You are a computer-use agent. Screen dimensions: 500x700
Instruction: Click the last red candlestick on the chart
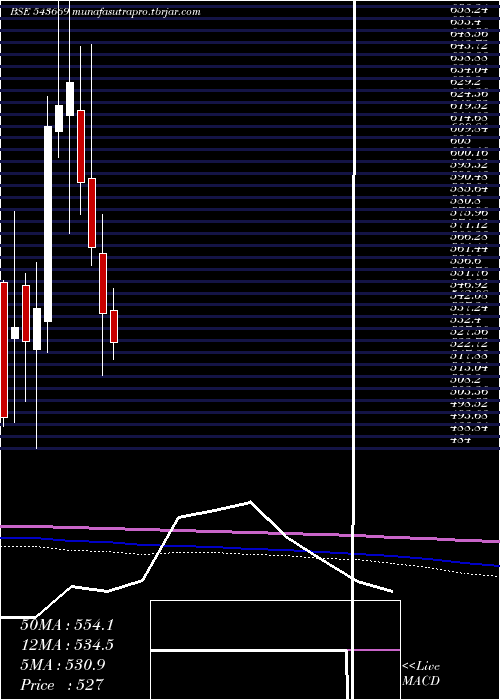tap(114, 326)
